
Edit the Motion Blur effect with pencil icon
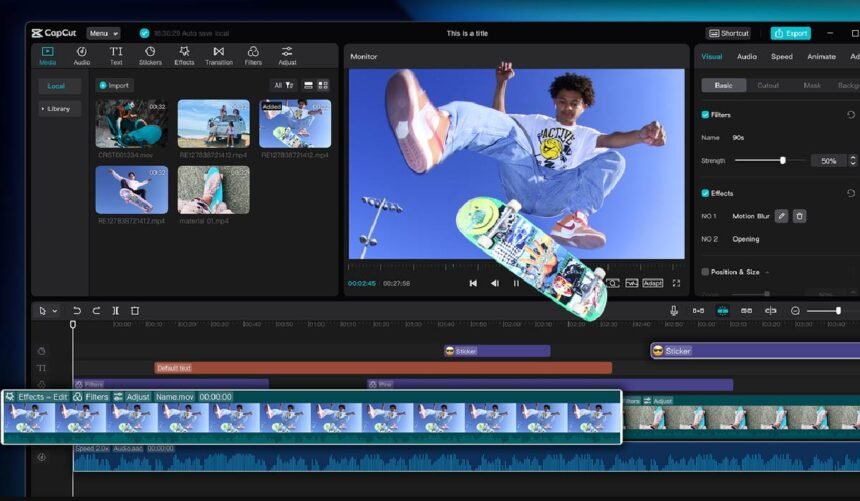pos(782,216)
